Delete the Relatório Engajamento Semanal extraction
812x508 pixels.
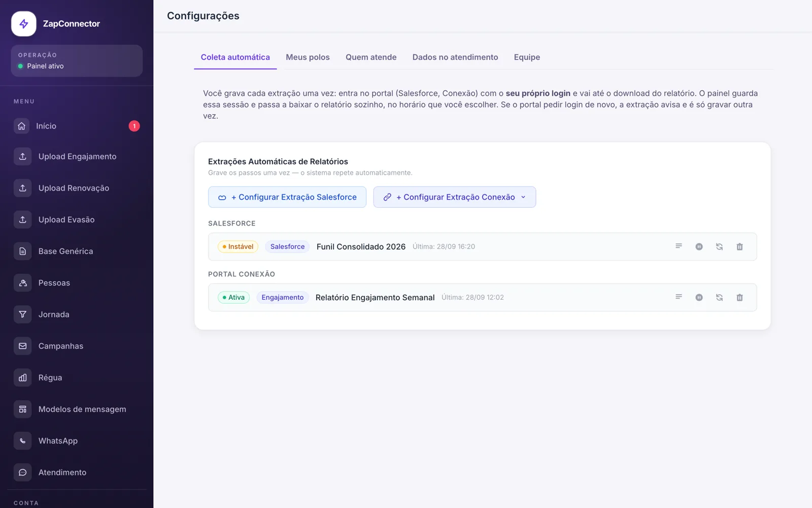(739, 297)
